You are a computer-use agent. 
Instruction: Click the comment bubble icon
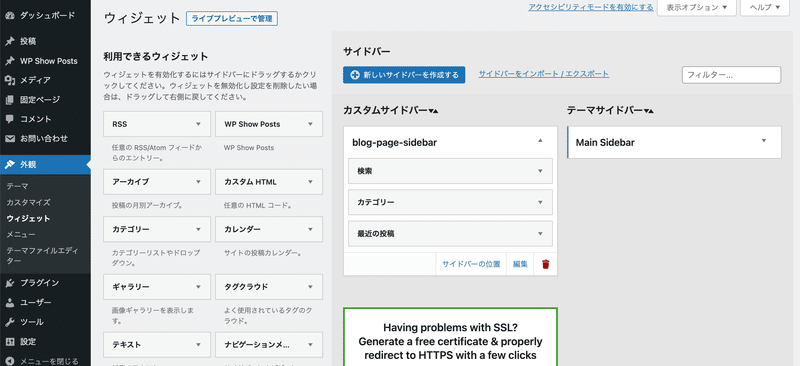click(x=10, y=119)
